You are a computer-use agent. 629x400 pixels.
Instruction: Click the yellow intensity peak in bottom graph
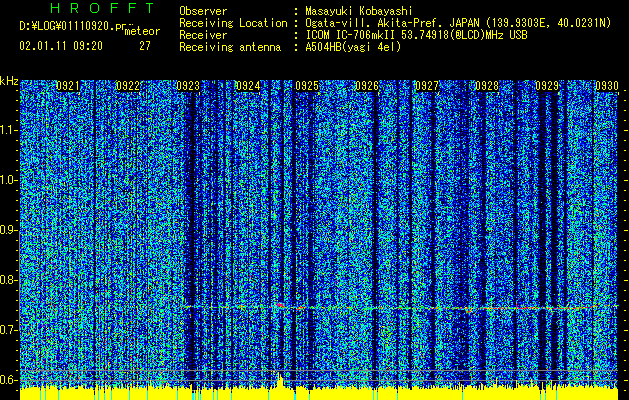click(280, 380)
